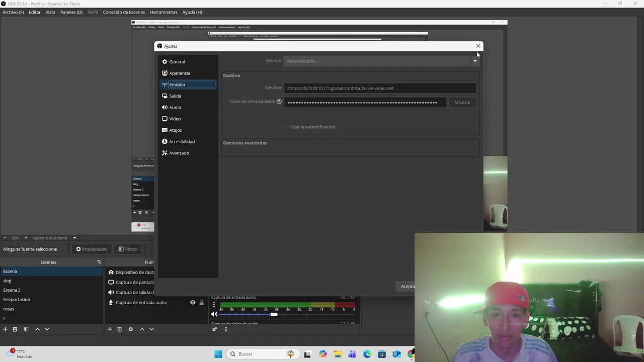Open the Vista menu
644x362 pixels.
pos(50,12)
